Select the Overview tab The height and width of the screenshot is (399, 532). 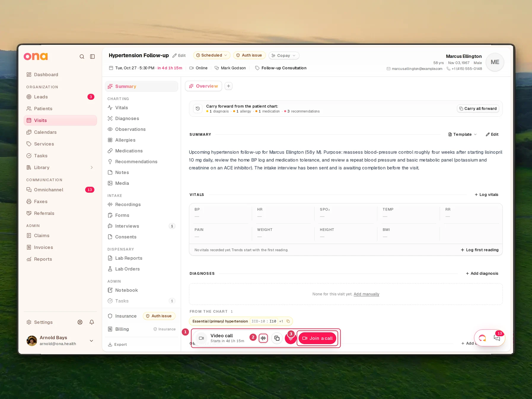click(x=203, y=86)
